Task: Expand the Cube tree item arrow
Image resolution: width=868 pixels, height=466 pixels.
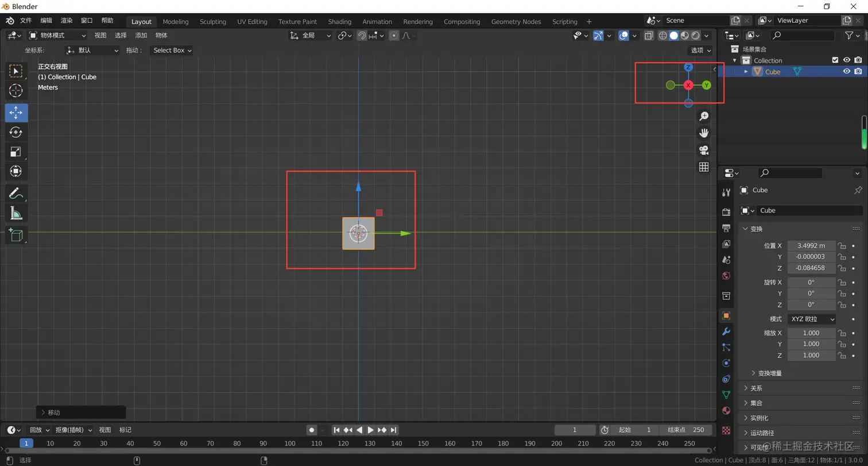Action: coord(746,72)
